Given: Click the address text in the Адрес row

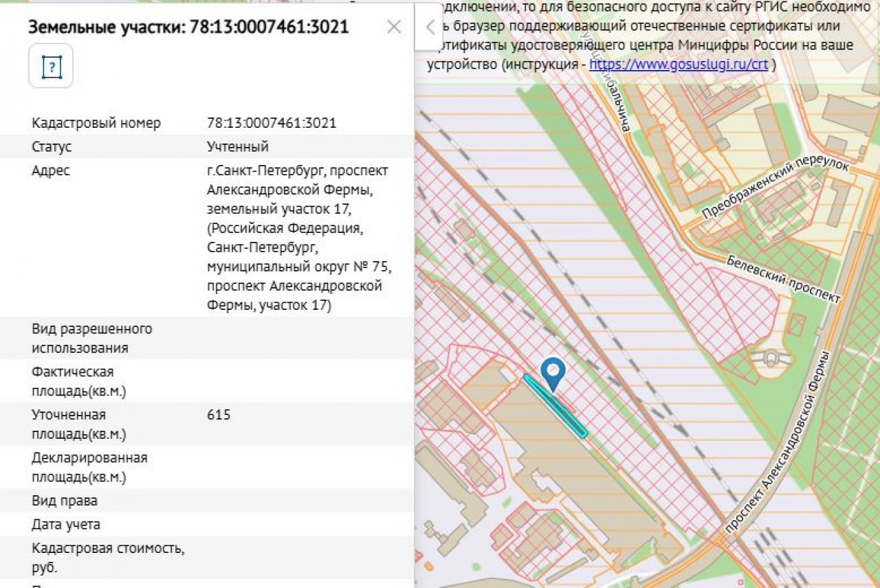Looking at the screenshot, I should [297, 238].
